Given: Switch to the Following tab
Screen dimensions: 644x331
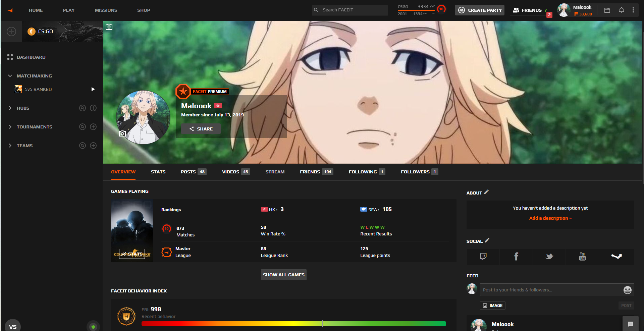Looking at the screenshot, I should coord(367,172).
